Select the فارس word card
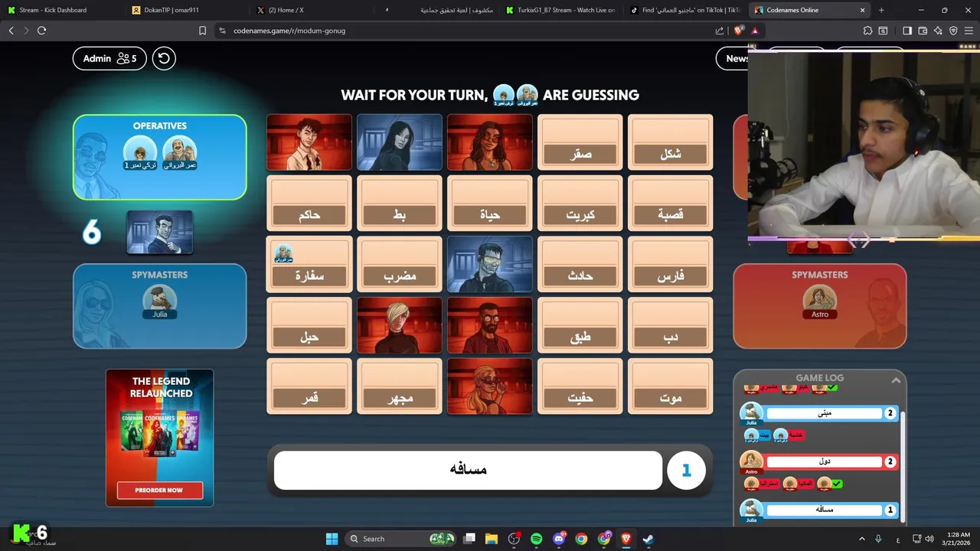The image size is (980, 551). [671, 265]
